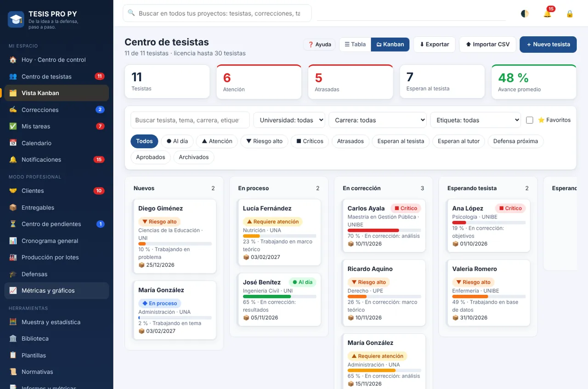Toggle the Atención filter chip

[217, 141]
